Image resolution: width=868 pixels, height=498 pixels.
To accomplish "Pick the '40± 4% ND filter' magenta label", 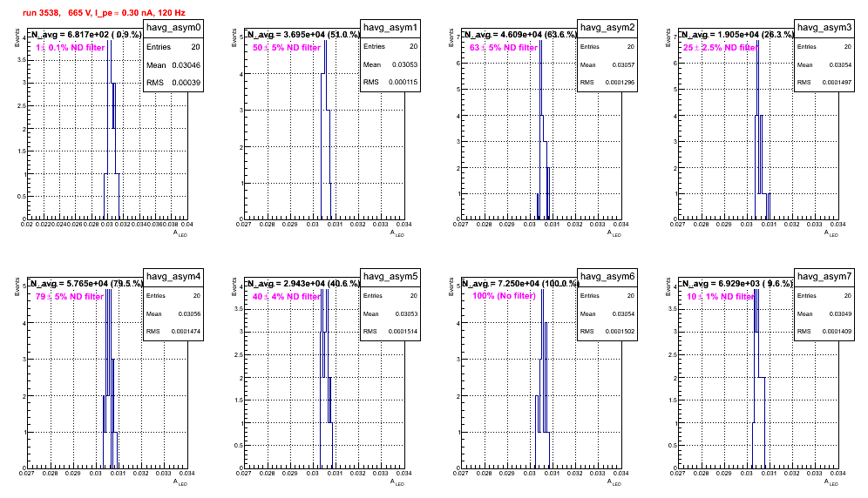I will coord(287,297).
